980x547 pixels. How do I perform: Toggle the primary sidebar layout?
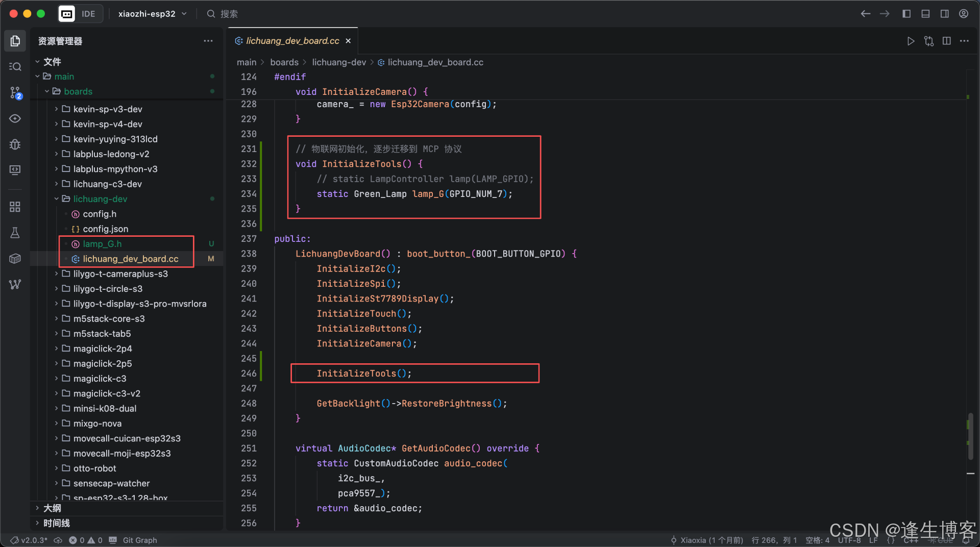click(906, 14)
